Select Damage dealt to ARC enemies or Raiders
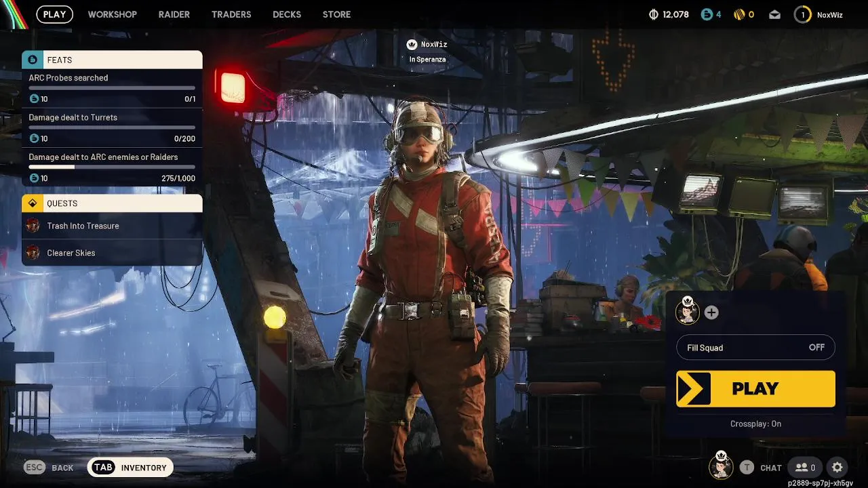 click(112, 167)
